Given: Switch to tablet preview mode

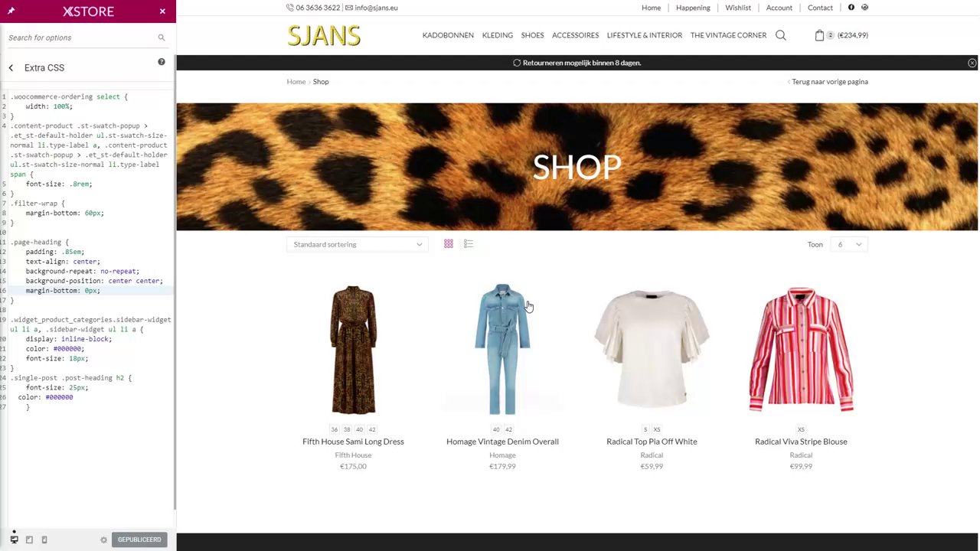Looking at the screenshot, I should 29,540.
